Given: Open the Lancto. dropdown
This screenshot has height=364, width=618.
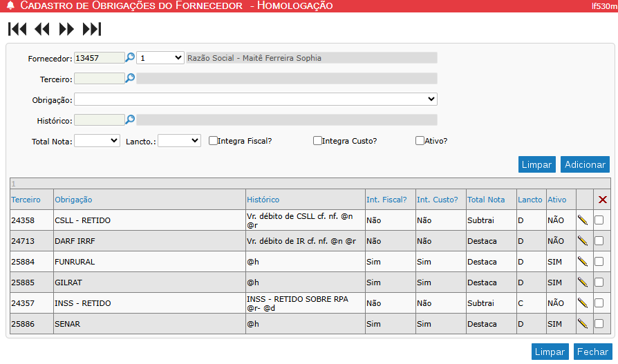Looking at the screenshot, I should tap(179, 141).
